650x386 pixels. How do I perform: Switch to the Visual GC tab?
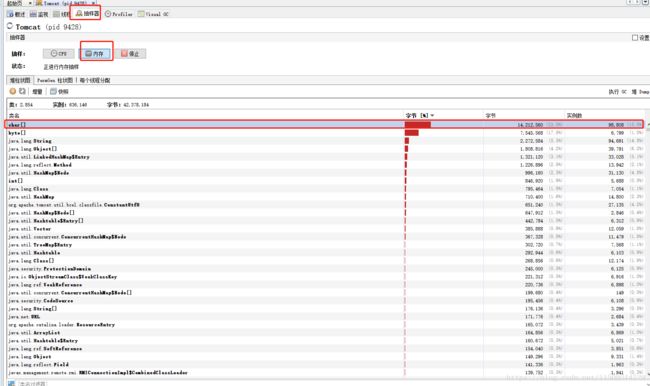click(x=153, y=14)
